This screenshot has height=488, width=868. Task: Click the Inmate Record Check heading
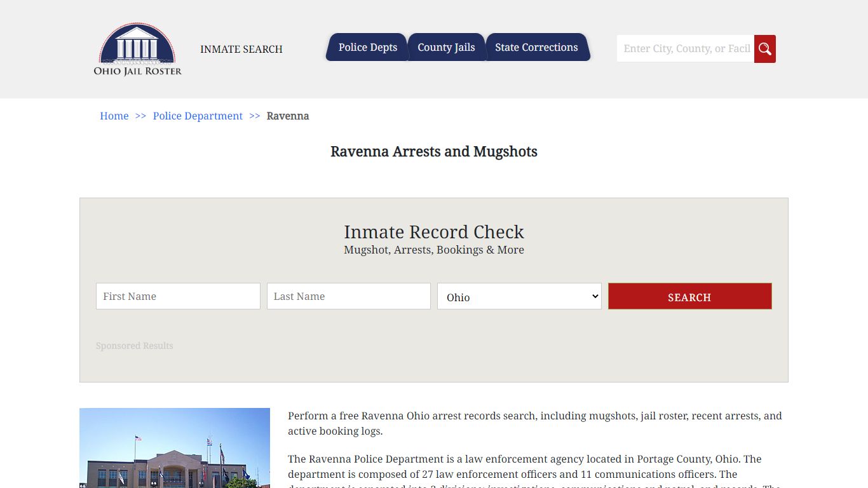point(434,232)
